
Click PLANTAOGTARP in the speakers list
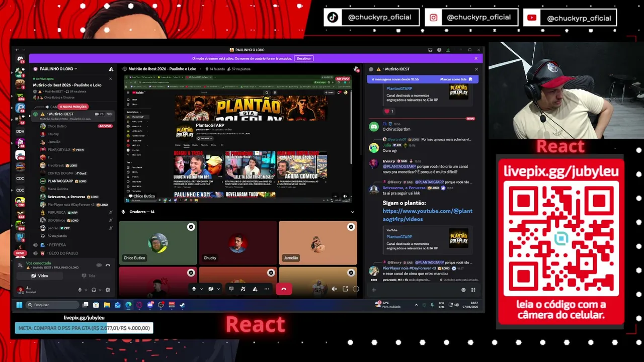click(x=60, y=181)
